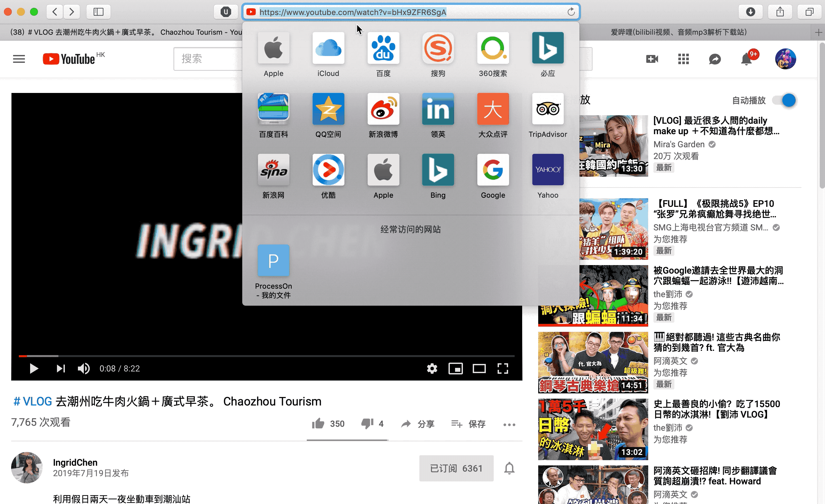The height and width of the screenshot is (504, 825).
Task: Select the VLOG Chaozhou Tourism tab
Action: tap(124, 32)
